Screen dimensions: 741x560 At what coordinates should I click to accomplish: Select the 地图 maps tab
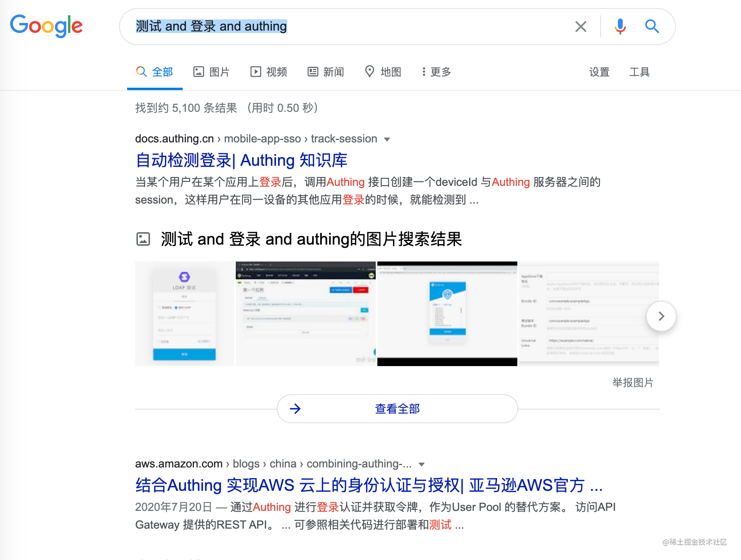383,72
